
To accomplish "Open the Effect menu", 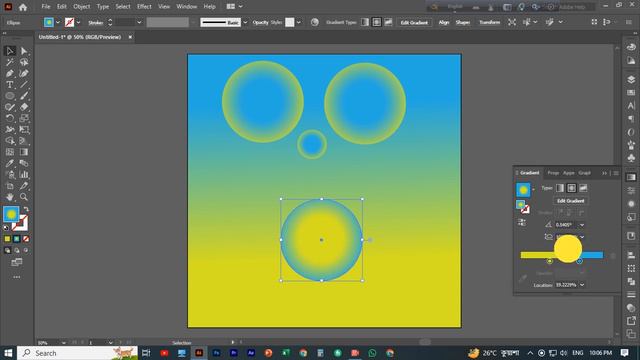I will tap(144, 7).
